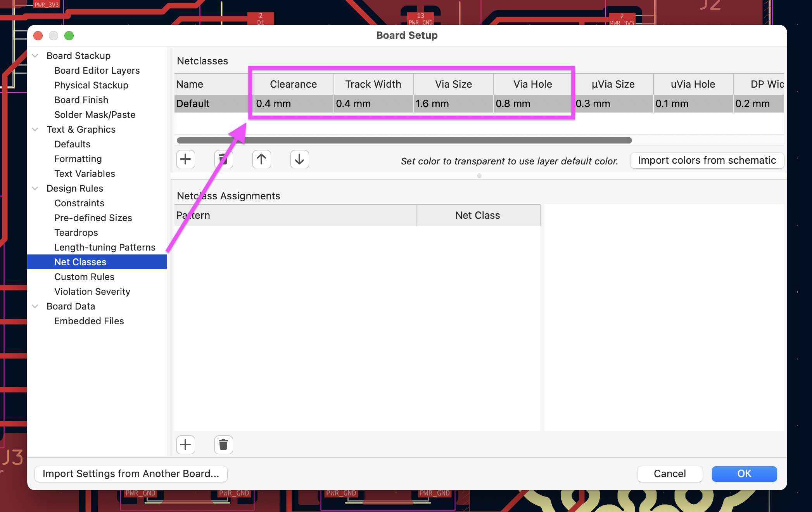Click Import Settings from Another Board
The height and width of the screenshot is (512, 812).
[131, 474]
